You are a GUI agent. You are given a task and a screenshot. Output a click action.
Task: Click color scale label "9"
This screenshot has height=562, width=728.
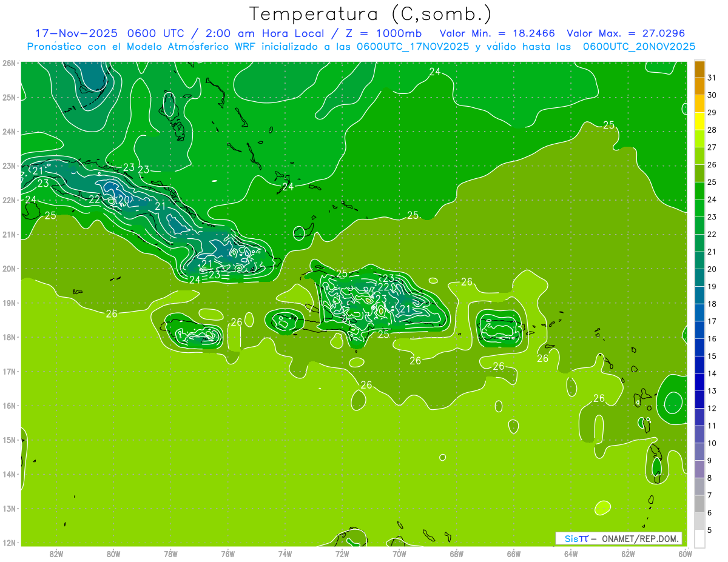[x=710, y=461]
